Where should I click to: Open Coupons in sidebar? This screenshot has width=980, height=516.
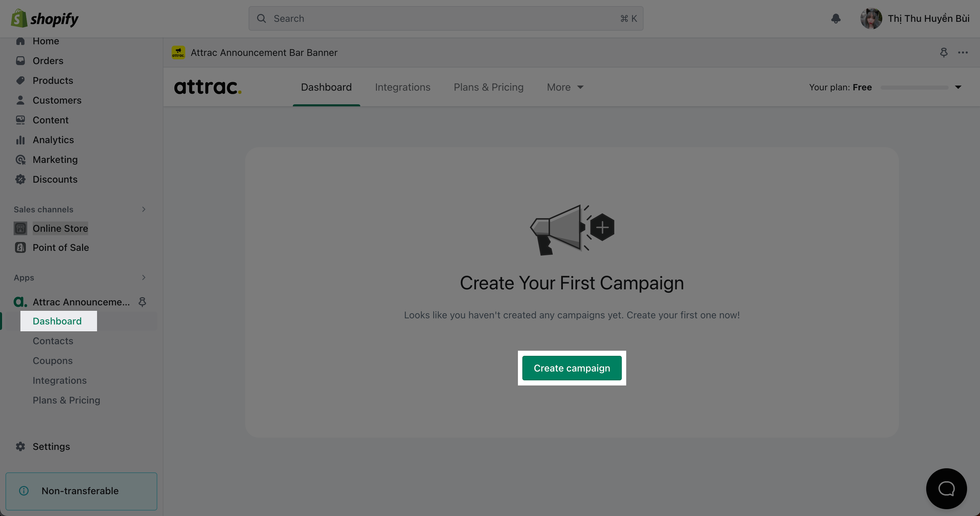pyautogui.click(x=52, y=361)
